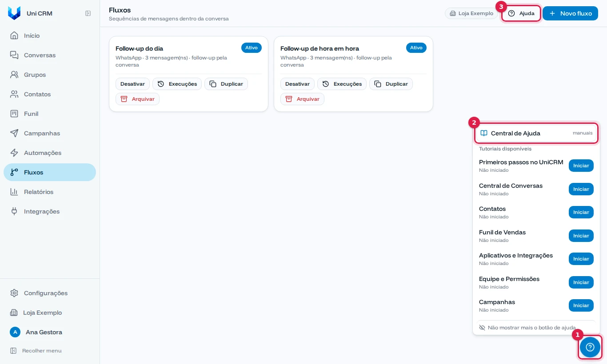Image resolution: width=607 pixels, height=364 pixels.
Task: Click the store icon in Loja Exemplo chip
Action: pyautogui.click(x=453, y=13)
